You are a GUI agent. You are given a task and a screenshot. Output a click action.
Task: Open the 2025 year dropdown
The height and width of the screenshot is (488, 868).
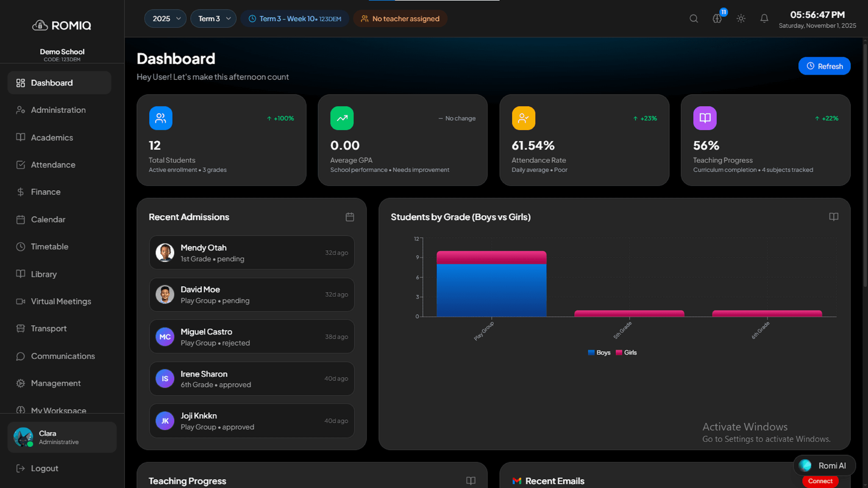tap(165, 19)
